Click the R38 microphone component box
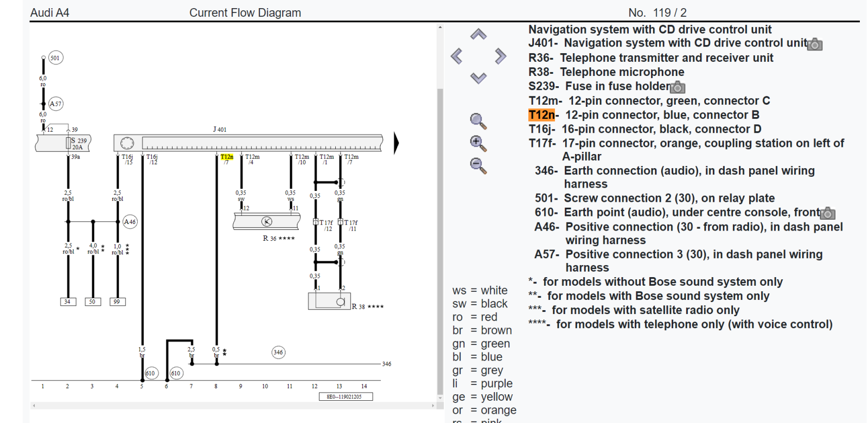The image size is (868, 423). pyautogui.click(x=329, y=301)
